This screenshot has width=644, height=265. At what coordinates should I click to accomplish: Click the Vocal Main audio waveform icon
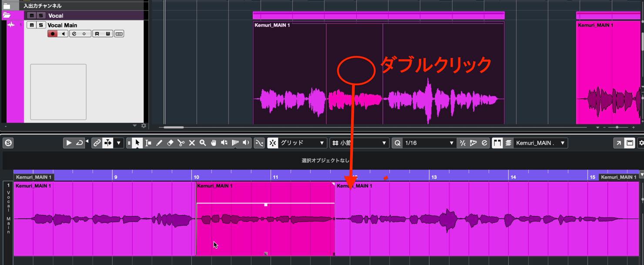click(11, 25)
